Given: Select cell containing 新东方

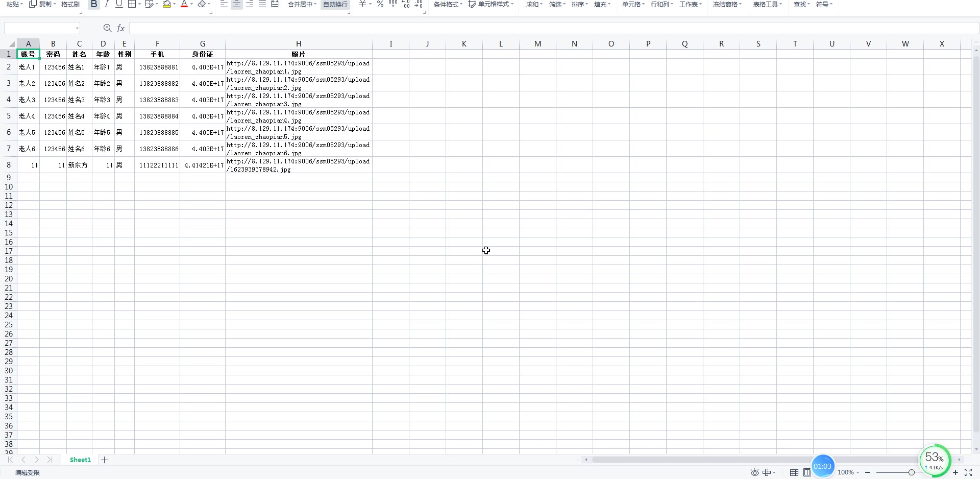Looking at the screenshot, I should (x=79, y=165).
